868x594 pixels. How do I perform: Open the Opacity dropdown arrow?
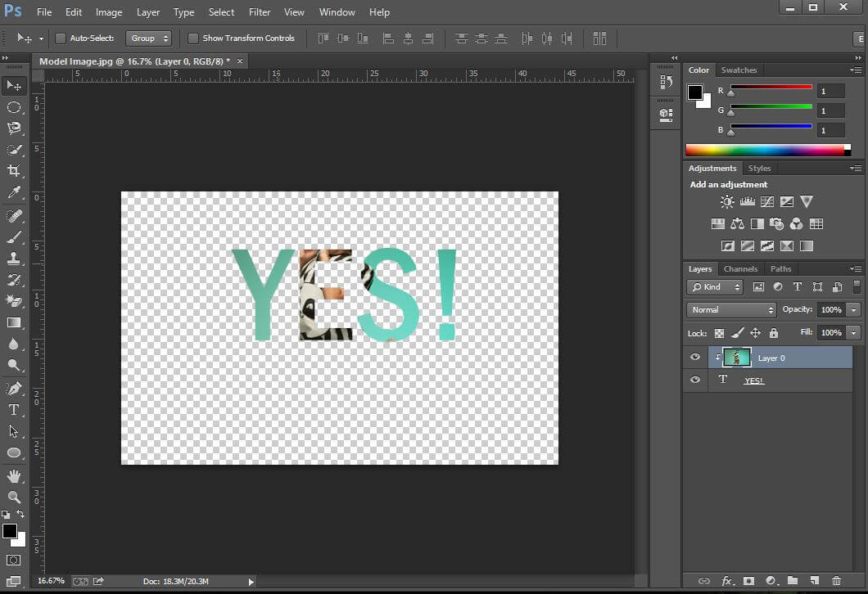click(852, 309)
